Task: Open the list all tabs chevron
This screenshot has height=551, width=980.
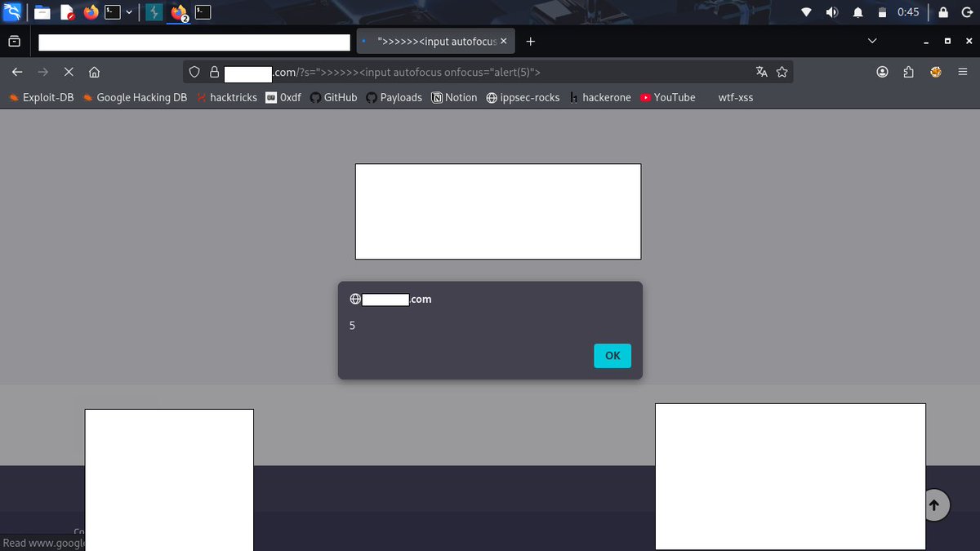Action: (x=872, y=41)
